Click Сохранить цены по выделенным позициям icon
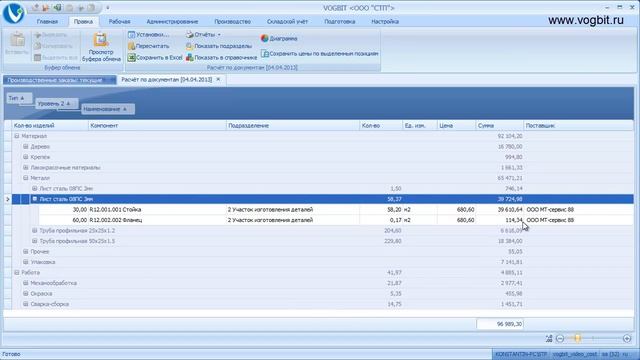 pos(264,53)
